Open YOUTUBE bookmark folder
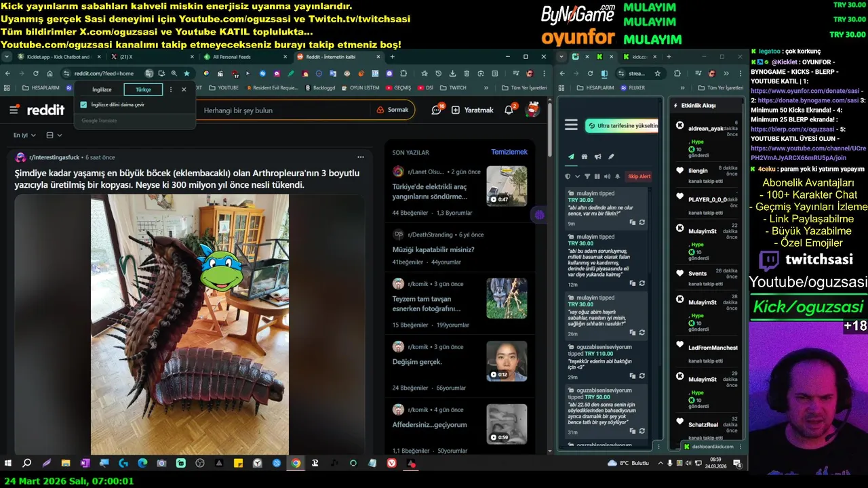 click(224, 87)
